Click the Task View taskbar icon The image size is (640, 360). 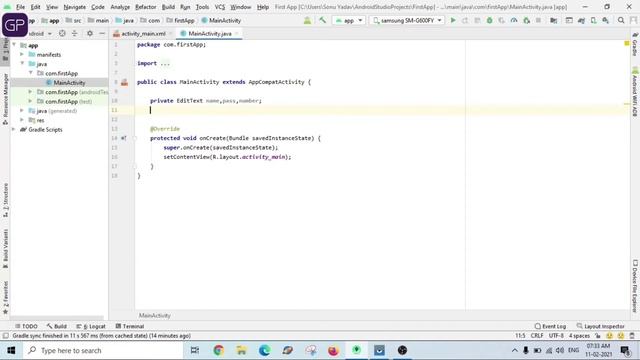pyautogui.click(x=195, y=350)
